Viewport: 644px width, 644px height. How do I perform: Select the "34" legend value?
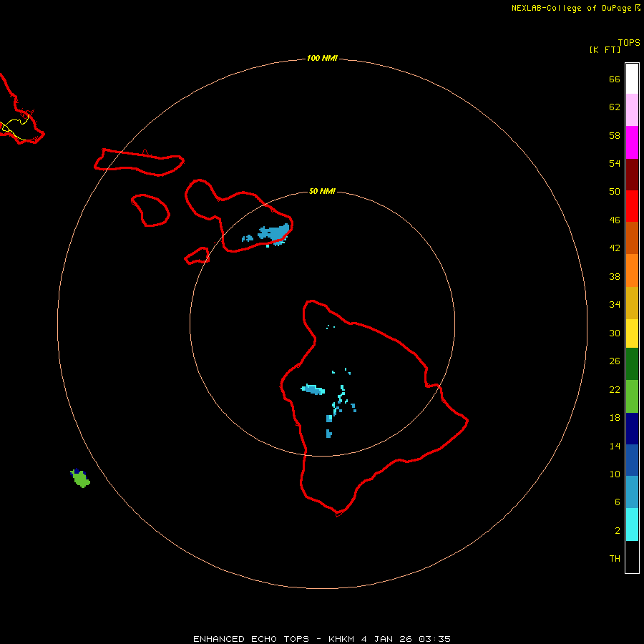pyautogui.click(x=615, y=304)
